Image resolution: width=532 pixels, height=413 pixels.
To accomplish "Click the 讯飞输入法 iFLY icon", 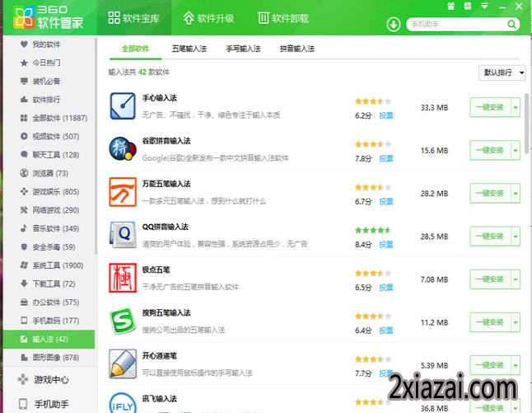I will 123,403.
